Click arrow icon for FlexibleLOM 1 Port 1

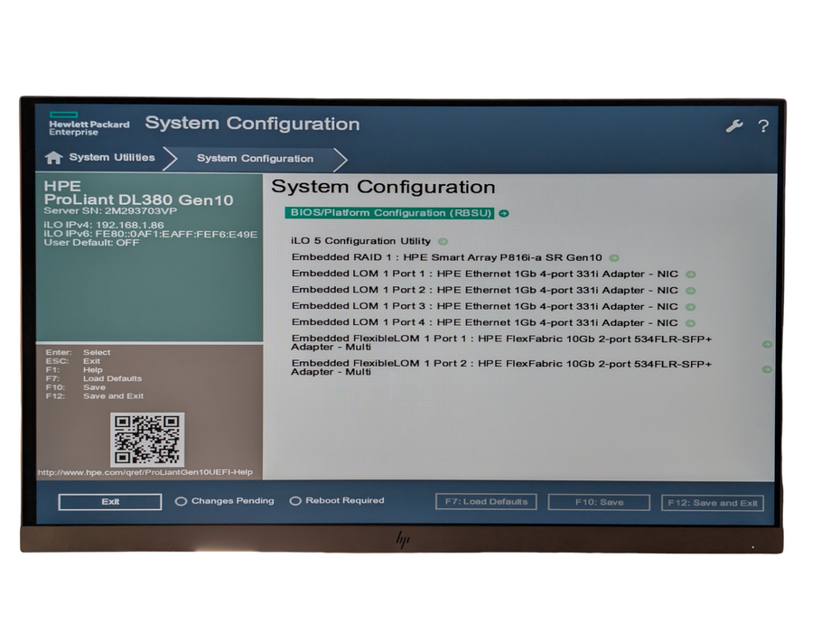(x=767, y=344)
